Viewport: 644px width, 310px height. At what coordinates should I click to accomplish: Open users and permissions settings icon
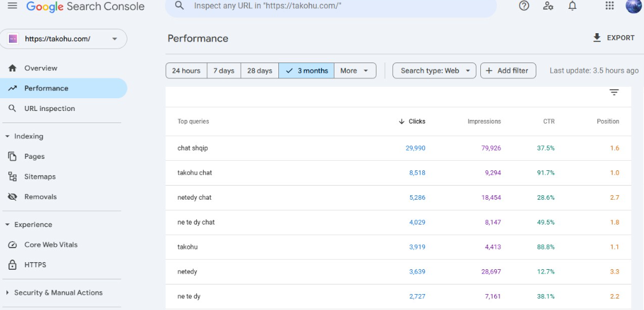click(548, 6)
